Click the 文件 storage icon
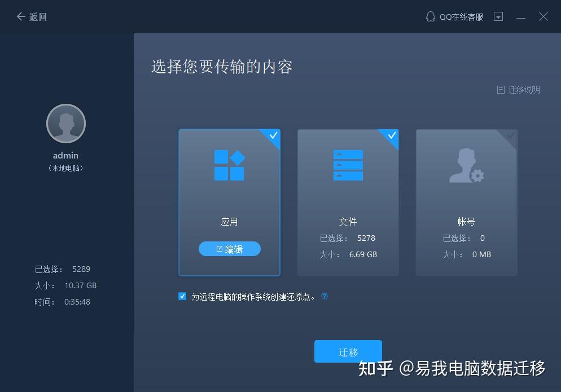The height and width of the screenshot is (392, 561). 348,165
